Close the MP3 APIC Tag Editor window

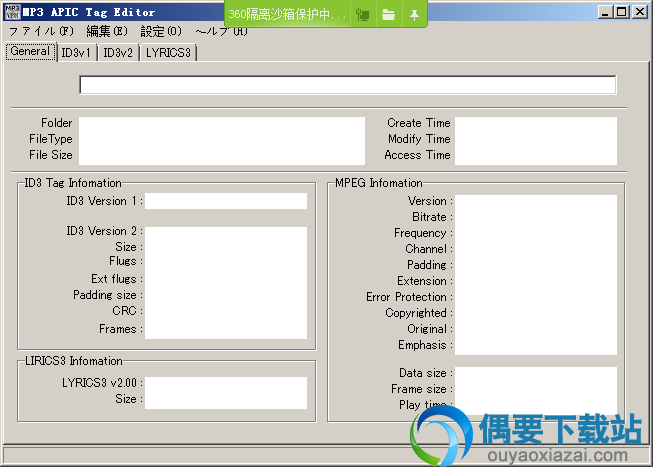pos(639,12)
